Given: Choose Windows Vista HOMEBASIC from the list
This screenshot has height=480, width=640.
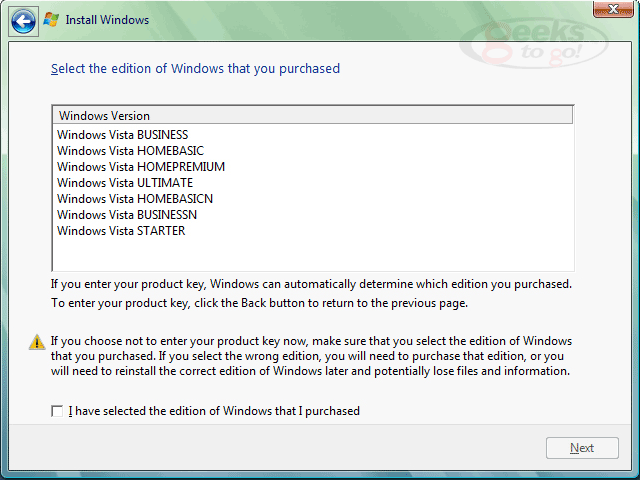Looking at the screenshot, I should tap(130, 151).
